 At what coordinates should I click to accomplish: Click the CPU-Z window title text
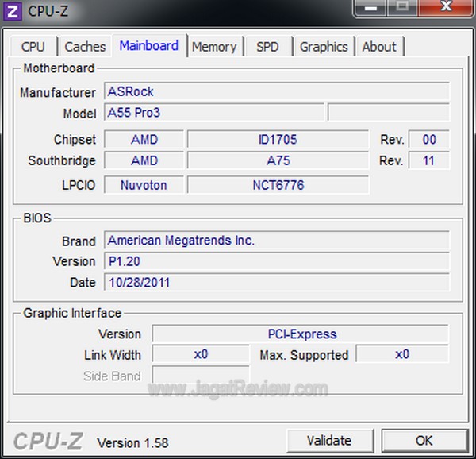coord(48,11)
